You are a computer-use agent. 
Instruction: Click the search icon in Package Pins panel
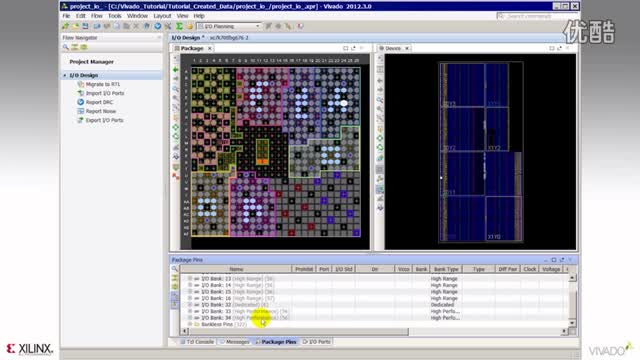click(175, 269)
